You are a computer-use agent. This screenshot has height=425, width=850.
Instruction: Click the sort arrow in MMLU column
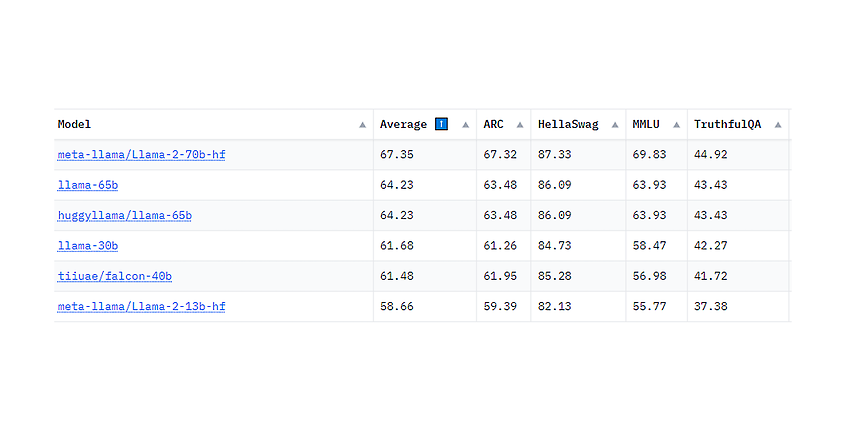click(x=676, y=125)
